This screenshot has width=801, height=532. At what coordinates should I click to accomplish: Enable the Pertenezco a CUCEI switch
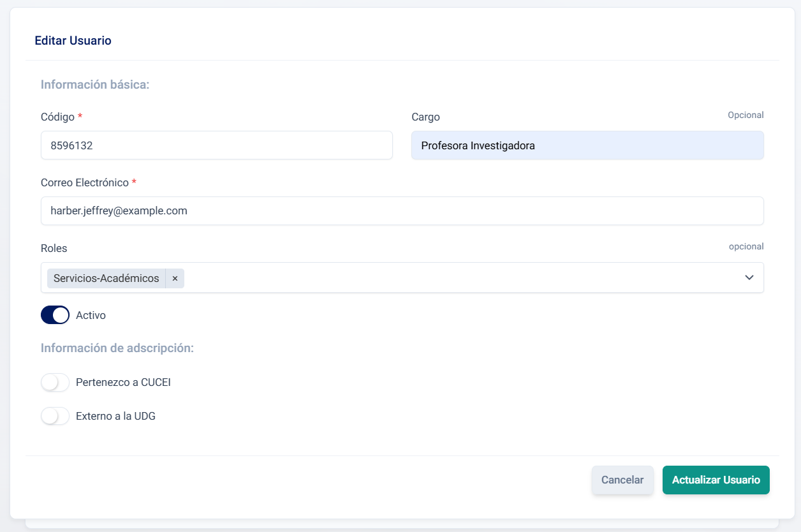pos(55,383)
